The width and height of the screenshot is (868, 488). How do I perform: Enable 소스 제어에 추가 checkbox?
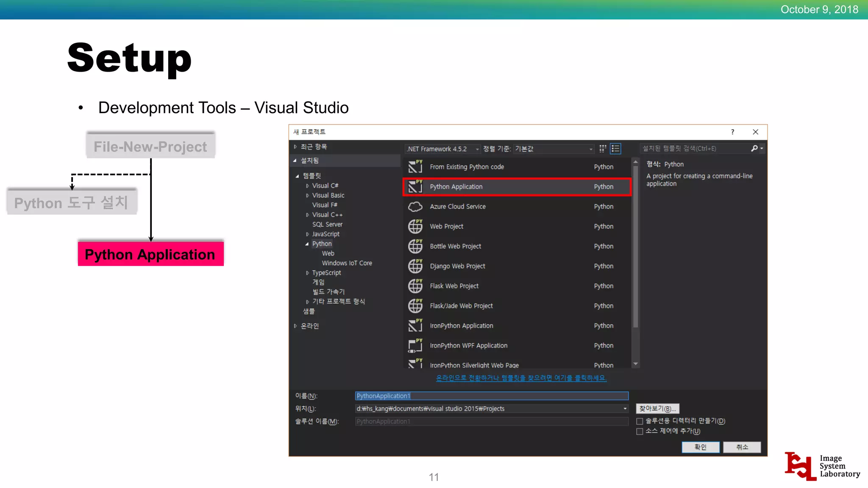pyautogui.click(x=640, y=431)
